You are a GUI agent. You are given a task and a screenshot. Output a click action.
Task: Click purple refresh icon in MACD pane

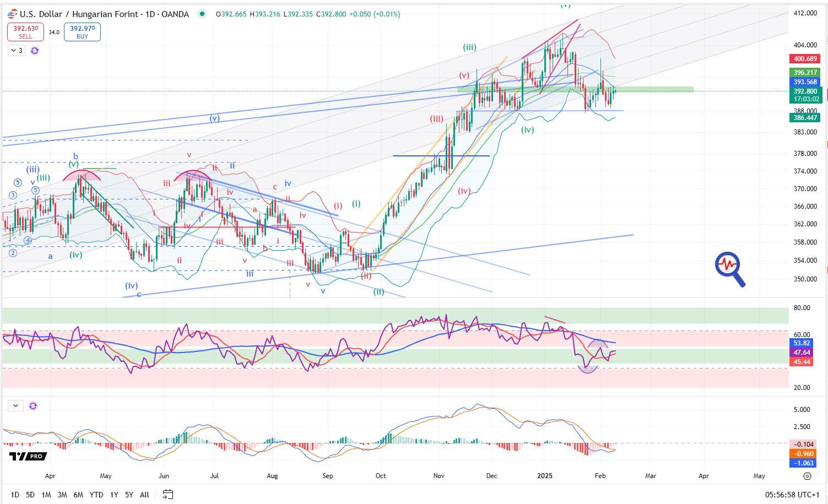click(x=33, y=406)
